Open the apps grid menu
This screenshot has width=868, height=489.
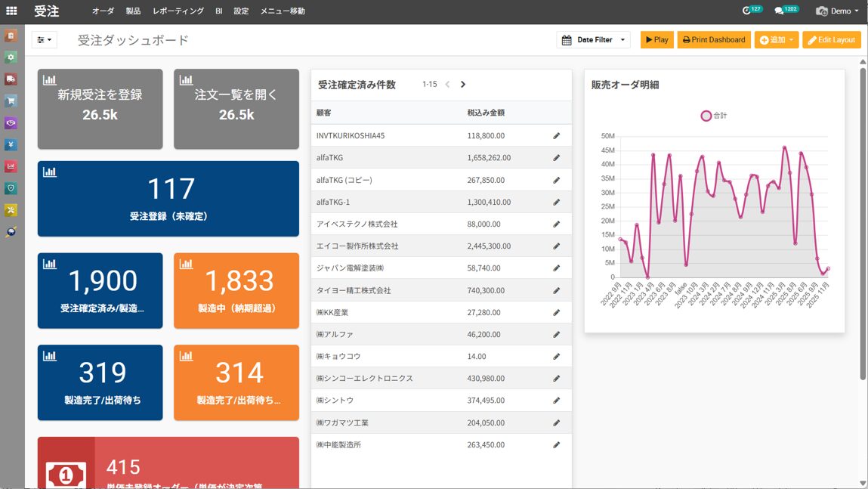[11, 11]
